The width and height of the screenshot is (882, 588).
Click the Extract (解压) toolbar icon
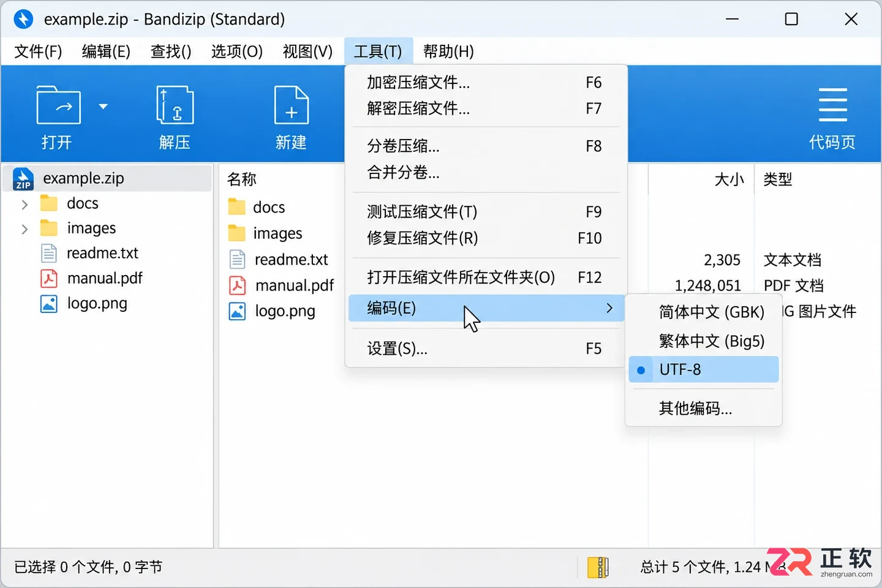pyautogui.click(x=175, y=105)
